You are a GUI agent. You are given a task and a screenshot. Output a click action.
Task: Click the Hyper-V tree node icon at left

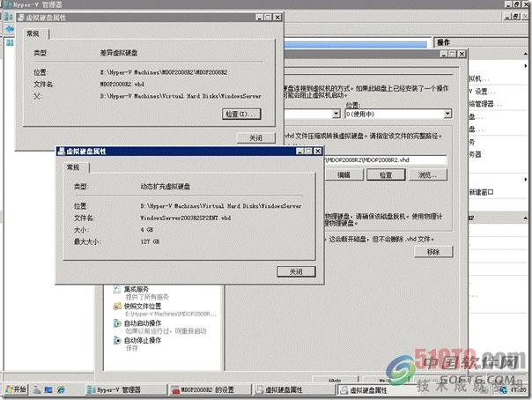pos(10,42)
